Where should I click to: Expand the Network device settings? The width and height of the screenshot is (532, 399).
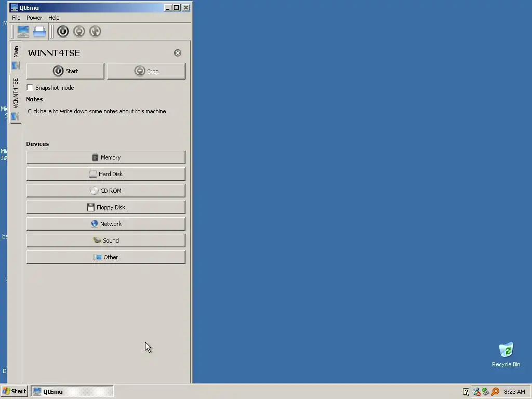[x=106, y=224]
